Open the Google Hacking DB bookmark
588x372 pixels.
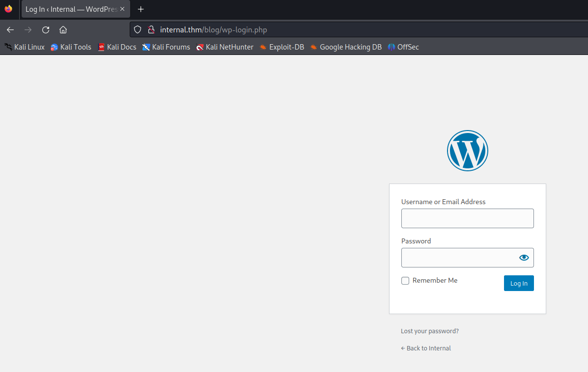pos(346,47)
